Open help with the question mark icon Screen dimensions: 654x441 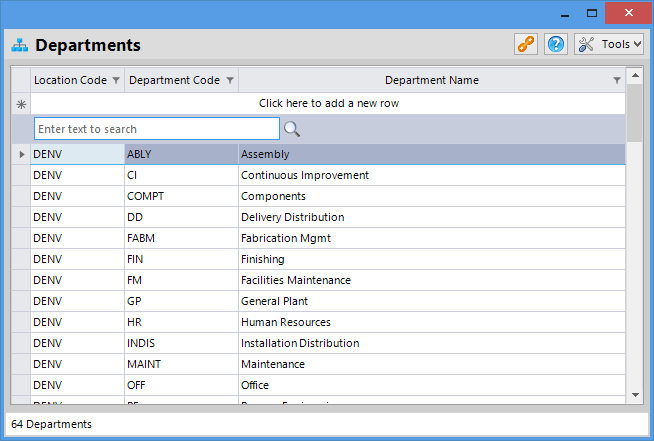[x=556, y=44]
